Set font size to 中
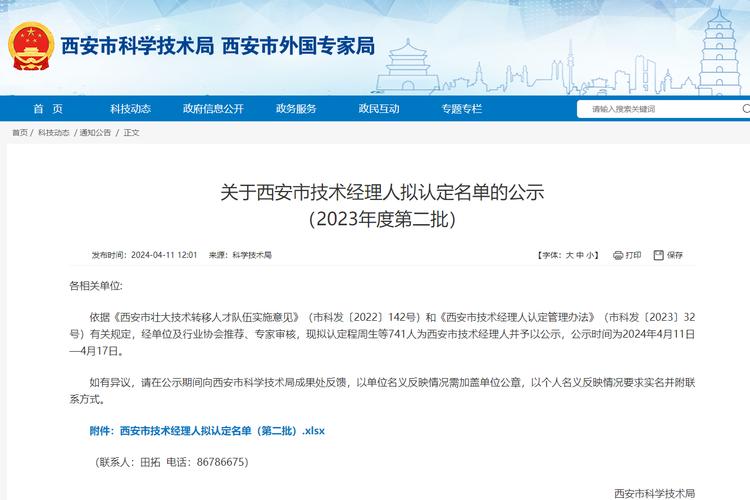Image resolution: width=750 pixels, height=500 pixels. click(x=580, y=255)
